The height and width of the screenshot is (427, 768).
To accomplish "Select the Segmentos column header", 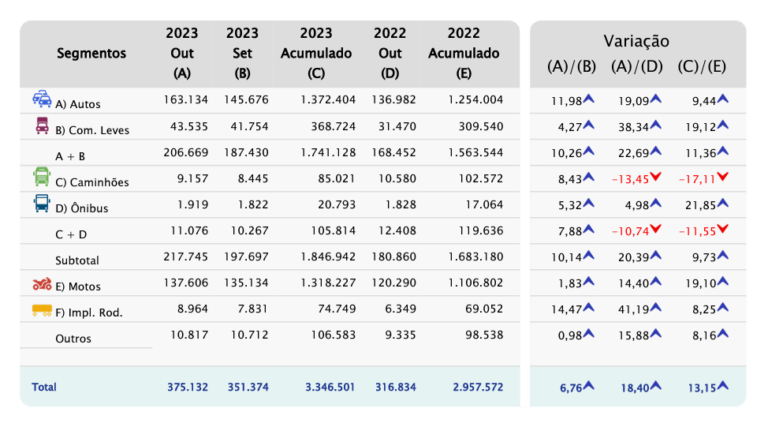I will pyautogui.click(x=92, y=53).
